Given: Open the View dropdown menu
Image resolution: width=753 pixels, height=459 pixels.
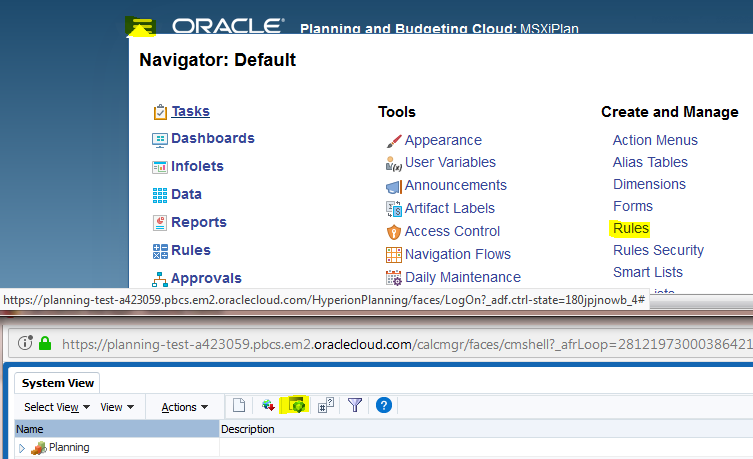Looking at the screenshot, I should click(x=117, y=407).
